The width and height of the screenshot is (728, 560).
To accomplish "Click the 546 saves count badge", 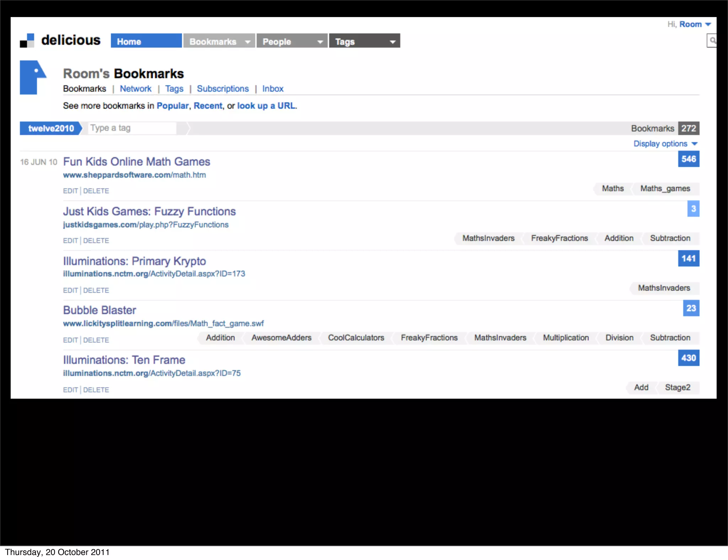I will point(688,159).
